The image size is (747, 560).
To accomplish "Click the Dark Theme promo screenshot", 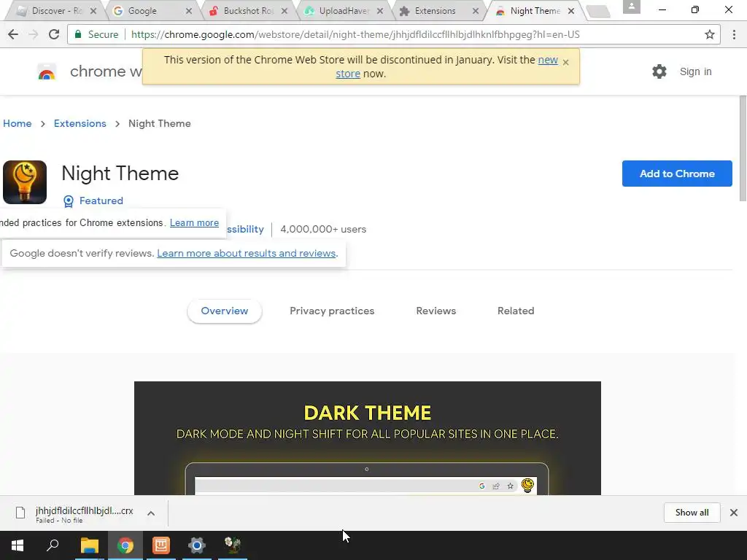I will click(x=368, y=438).
